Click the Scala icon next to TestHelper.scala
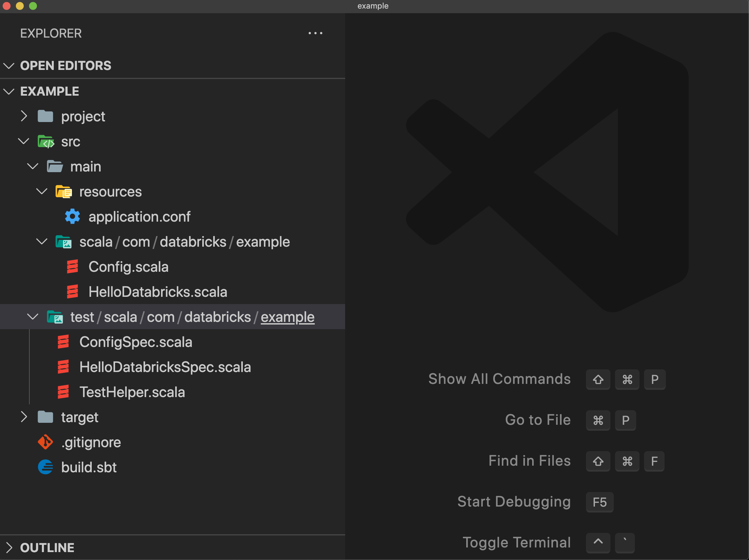Viewport: 749px width, 560px height. (63, 392)
